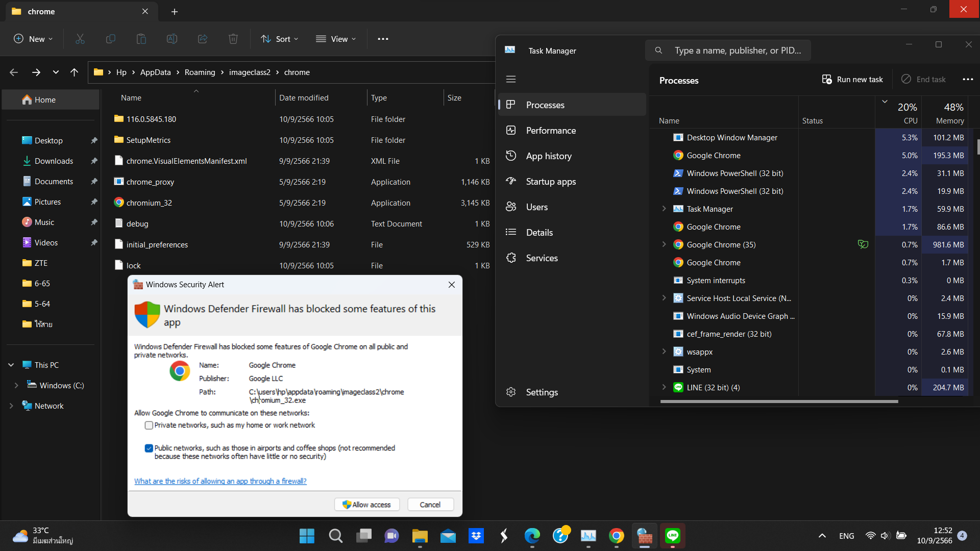Open Downloads in the Explorer sidebar
This screenshot has width=980, height=551.
click(x=54, y=161)
